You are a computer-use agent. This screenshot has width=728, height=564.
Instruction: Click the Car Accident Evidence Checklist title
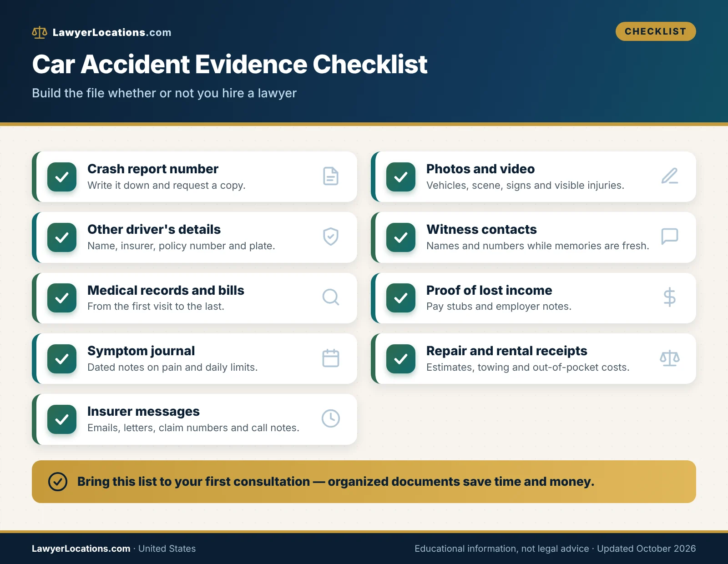(x=230, y=64)
